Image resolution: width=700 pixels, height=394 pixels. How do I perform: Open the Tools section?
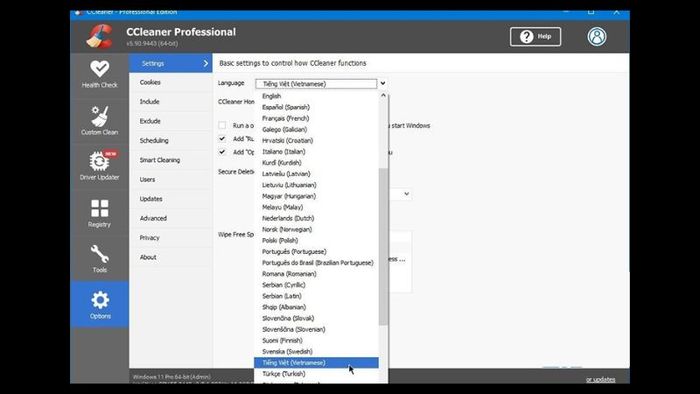click(x=100, y=259)
